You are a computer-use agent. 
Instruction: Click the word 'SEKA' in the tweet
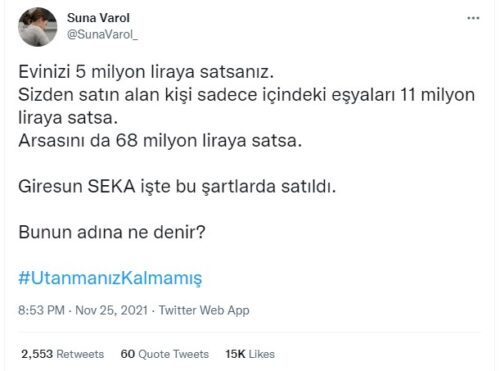(111, 186)
